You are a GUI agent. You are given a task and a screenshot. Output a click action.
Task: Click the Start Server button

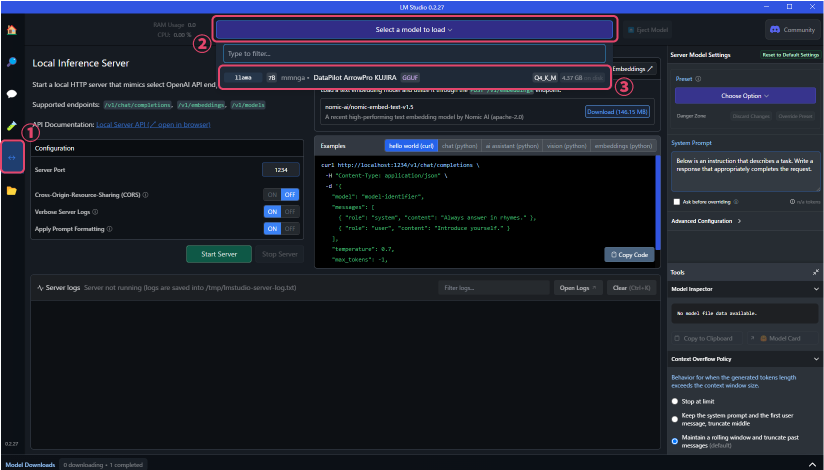pyautogui.click(x=218, y=254)
